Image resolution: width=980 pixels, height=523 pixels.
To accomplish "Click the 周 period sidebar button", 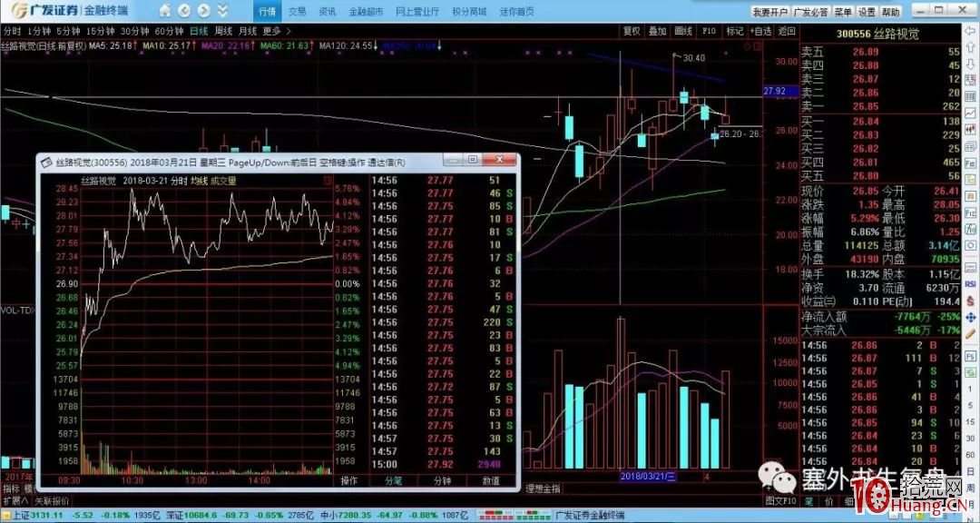I will [970, 486].
